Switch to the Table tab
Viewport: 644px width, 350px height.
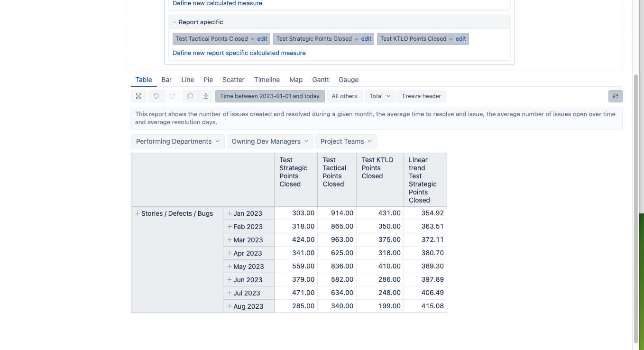click(144, 80)
